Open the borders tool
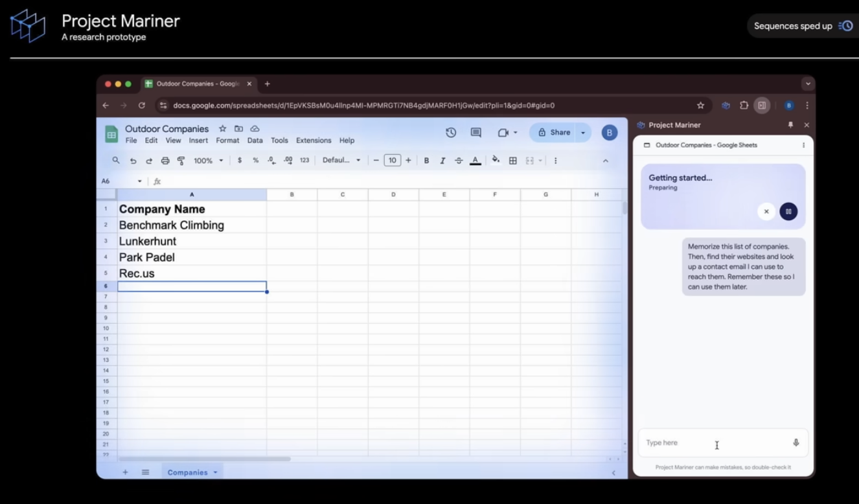Screen dimensions: 859x504 coord(512,160)
